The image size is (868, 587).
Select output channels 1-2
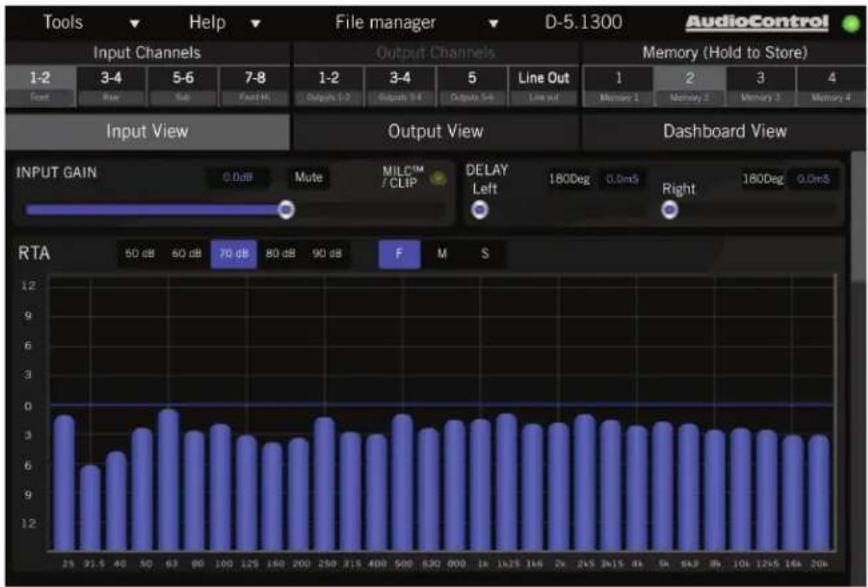pos(329,86)
